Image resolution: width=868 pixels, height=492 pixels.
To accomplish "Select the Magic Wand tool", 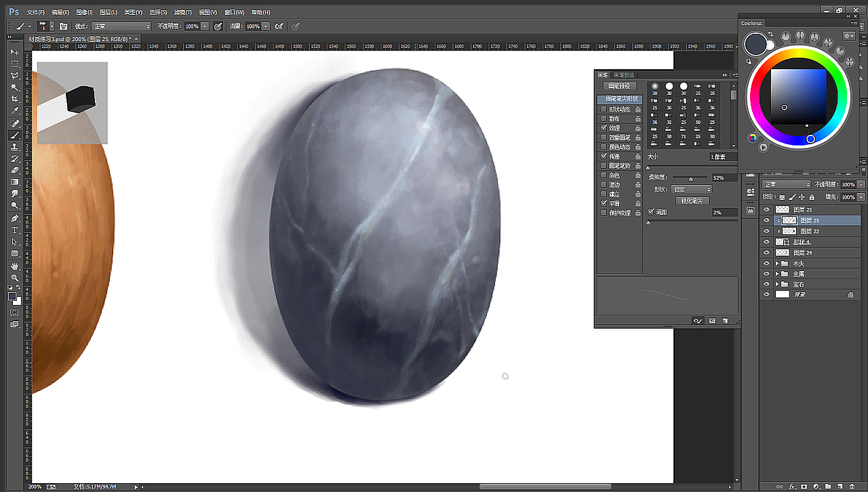I will [15, 87].
